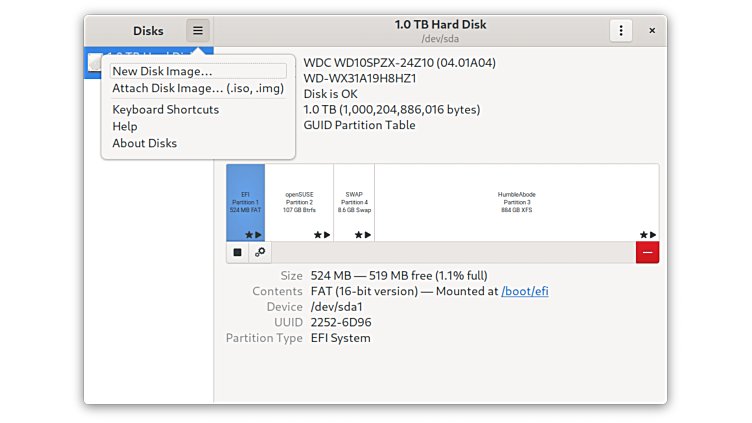
Task: Open Keyboard Shortcuts from menu
Action: 165,109
